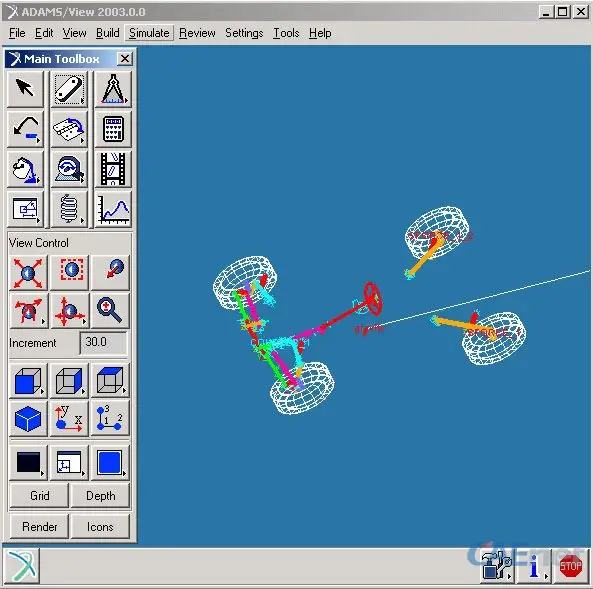Viewport: 593px width, 589px height.
Task: Pick the color paint bucket tool
Action: (25, 169)
